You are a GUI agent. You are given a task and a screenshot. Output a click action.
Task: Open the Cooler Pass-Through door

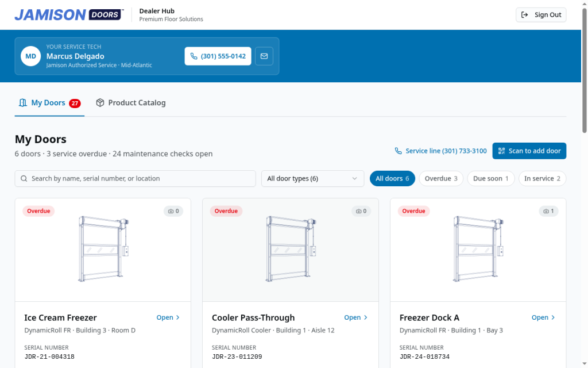pyautogui.click(x=356, y=317)
